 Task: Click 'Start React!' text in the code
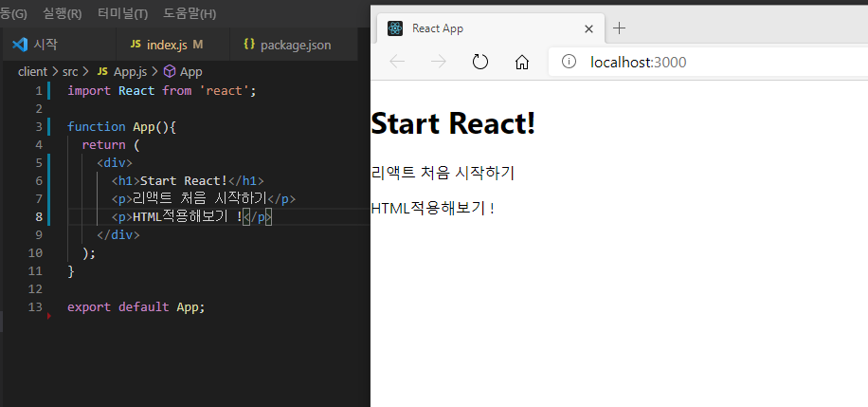click(184, 181)
